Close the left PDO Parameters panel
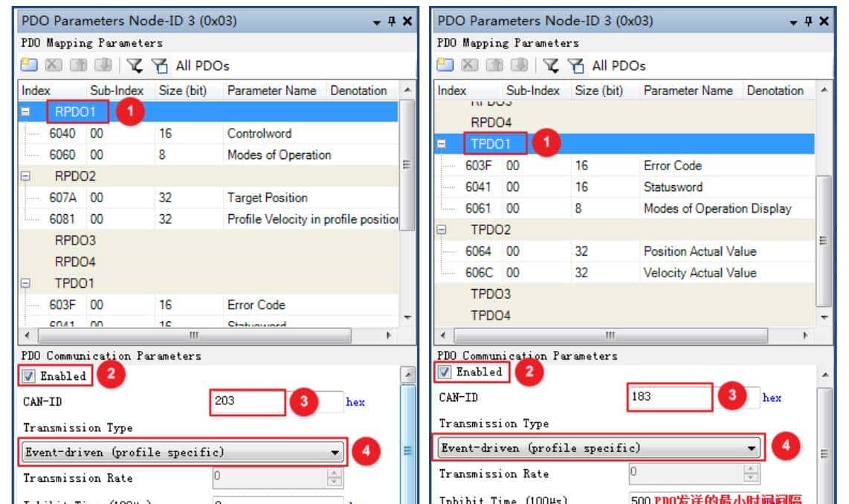This screenshot has height=504, width=849. (x=407, y=21)
